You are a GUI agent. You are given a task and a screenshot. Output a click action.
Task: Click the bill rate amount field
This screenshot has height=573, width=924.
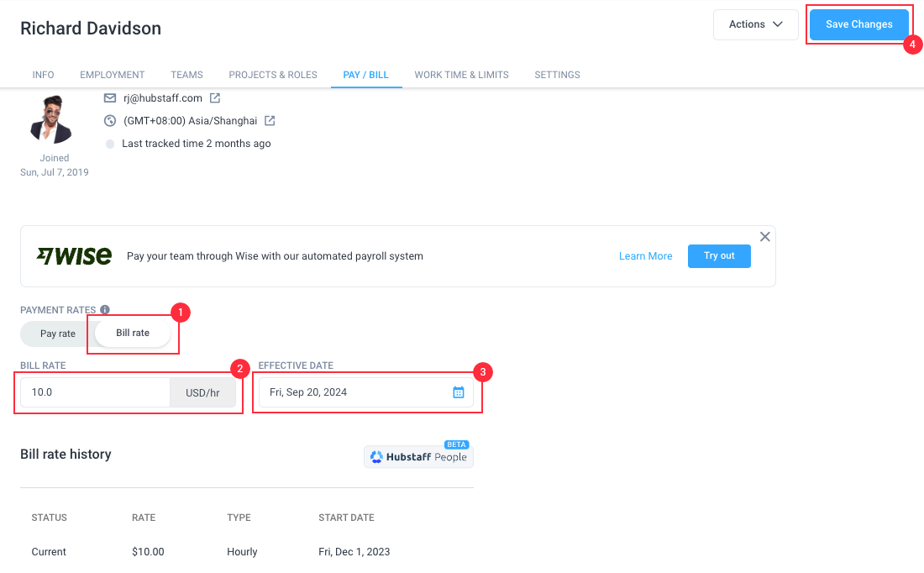96,392
